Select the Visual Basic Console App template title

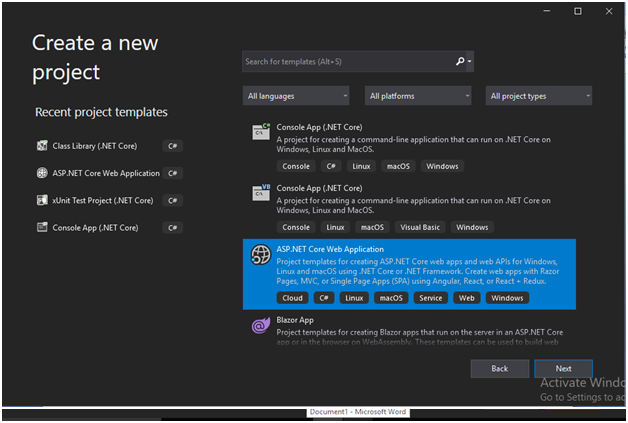(319, 188)
